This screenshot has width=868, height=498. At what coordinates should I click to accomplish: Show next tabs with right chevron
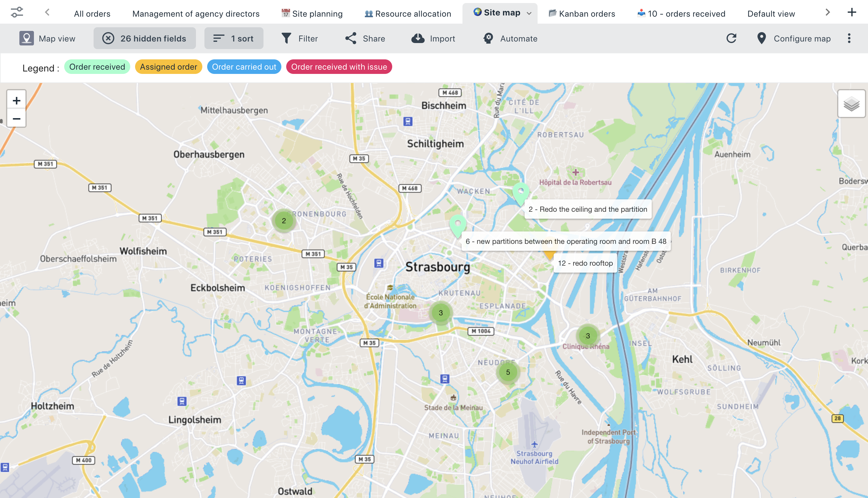coord(828,13)
